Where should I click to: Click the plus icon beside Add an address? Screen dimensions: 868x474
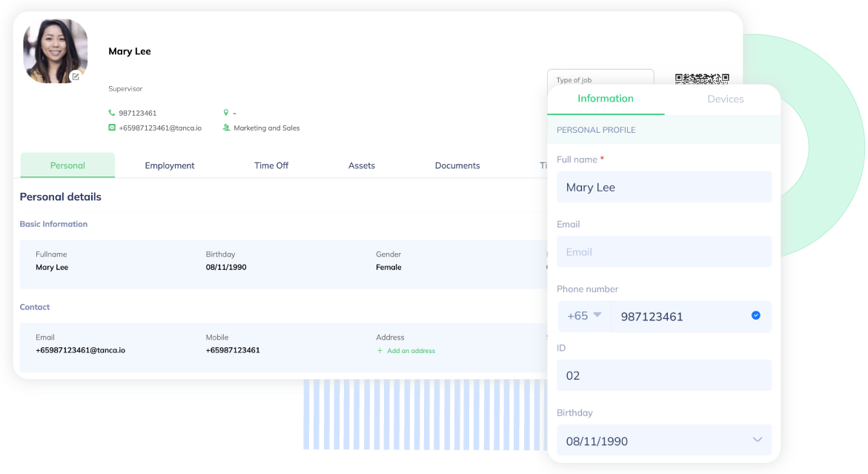(x=380, y=351)
